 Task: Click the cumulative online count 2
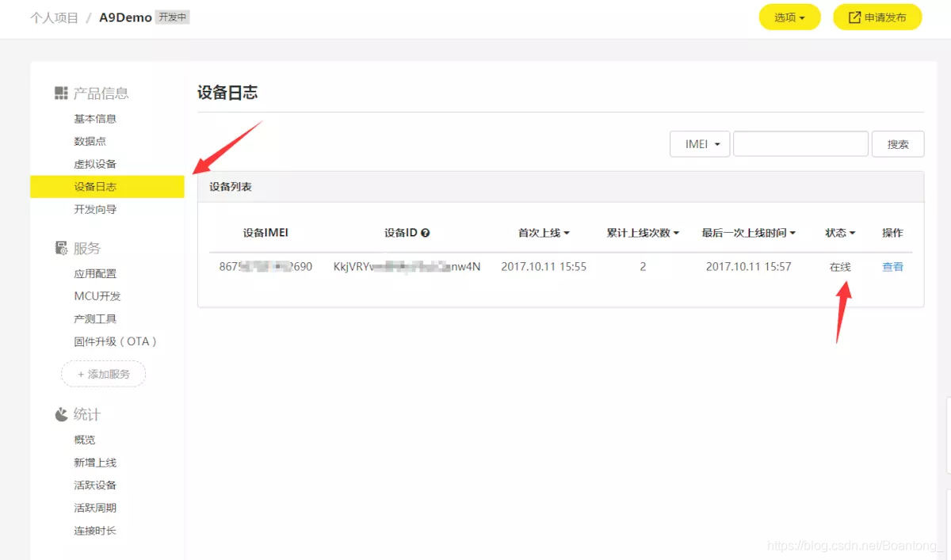[643, 267]
